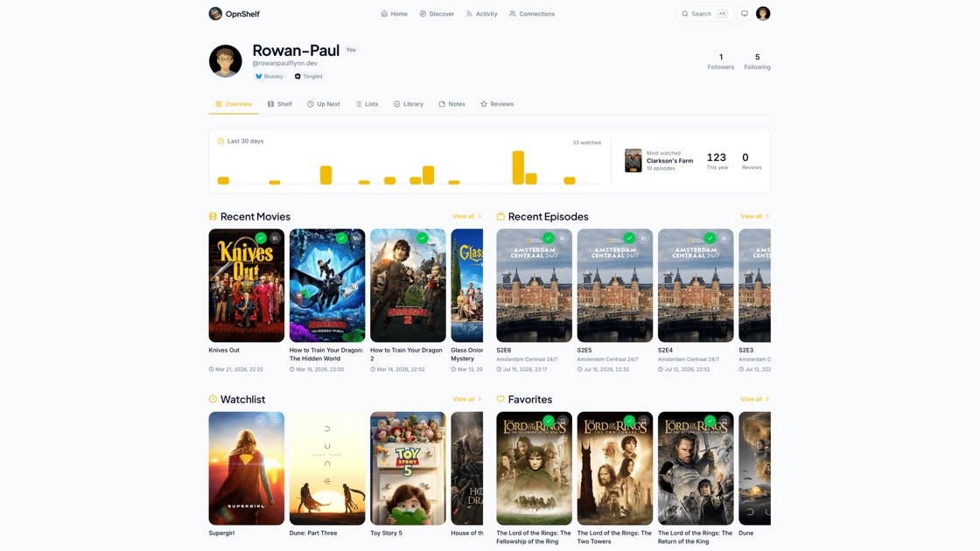The image size is (980, 551).
Task: Click Rowan-Paul's large profile picture
Action: [x=225, y=60]
